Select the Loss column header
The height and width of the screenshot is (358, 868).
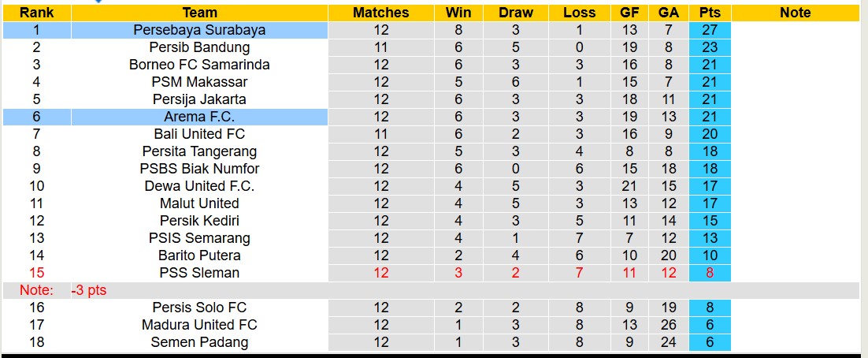[x=580, y=13]
